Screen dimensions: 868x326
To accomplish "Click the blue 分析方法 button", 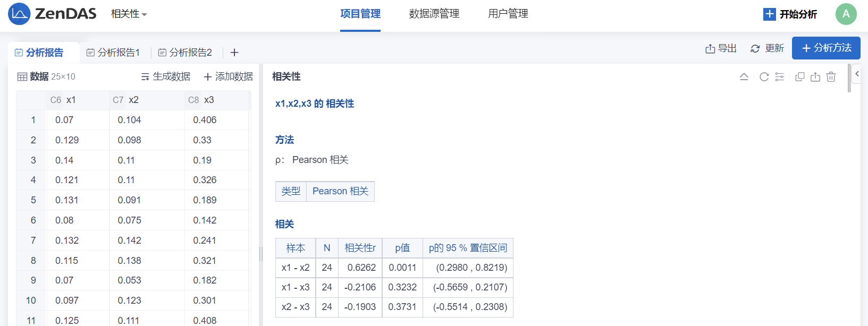I will point(826,48).
